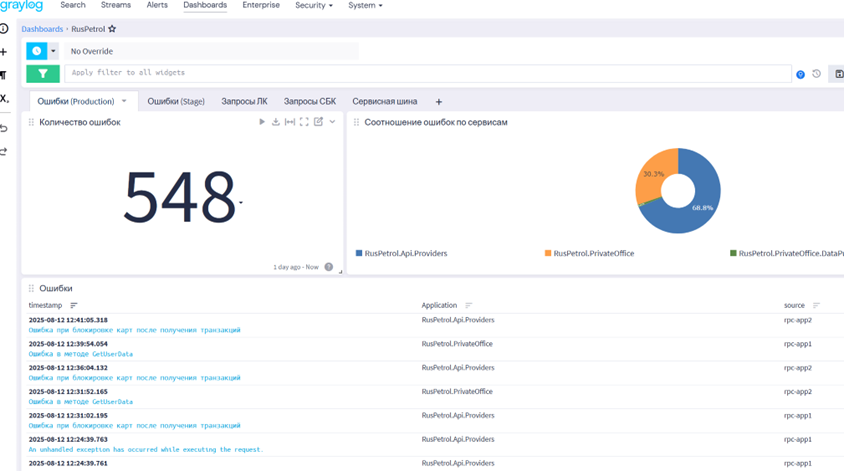Open Enterprise in top navigation
This screenshot has width=844, height=471.
(x=261, y=5)
